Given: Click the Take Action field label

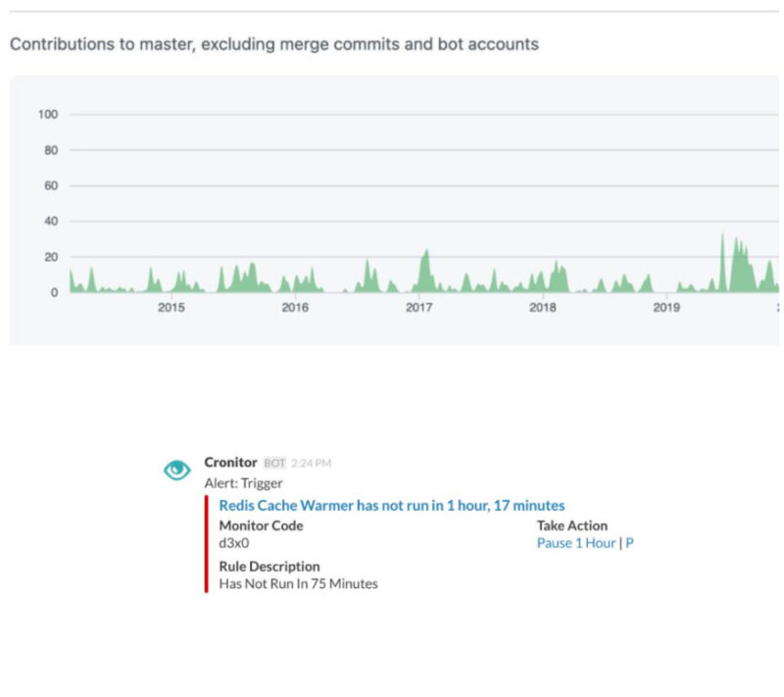Looking at the screenshot, I should click(572, 526).
